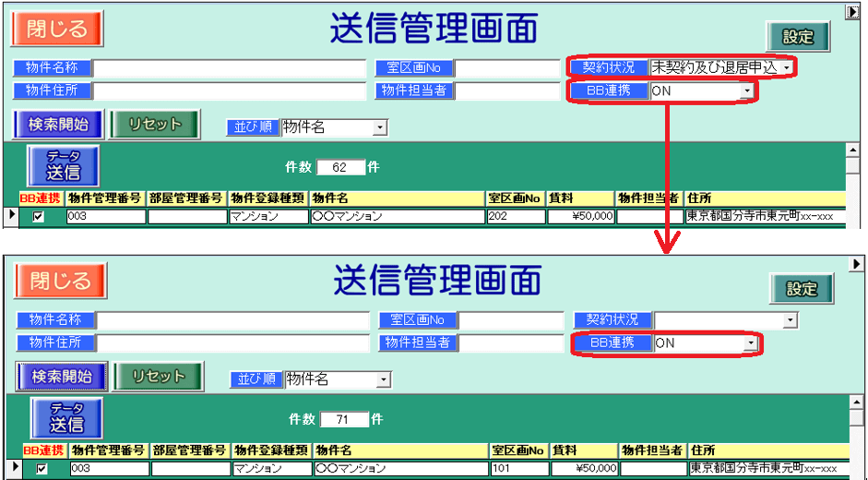868x480 pixels.
Task: Select the record row arrow beside room 202
Action: click(x=11, y=215)
